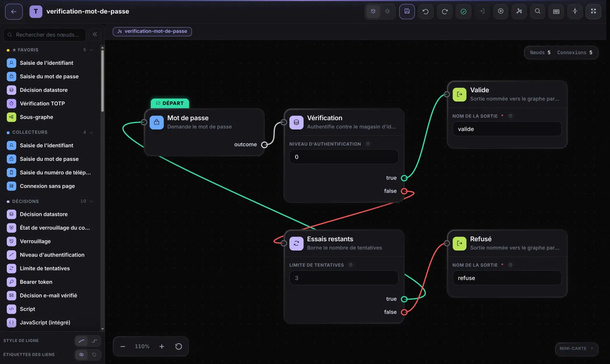Screen dimensions: 610x364
Task: Zoom in with the plus button
Action: tap(162, 346)
